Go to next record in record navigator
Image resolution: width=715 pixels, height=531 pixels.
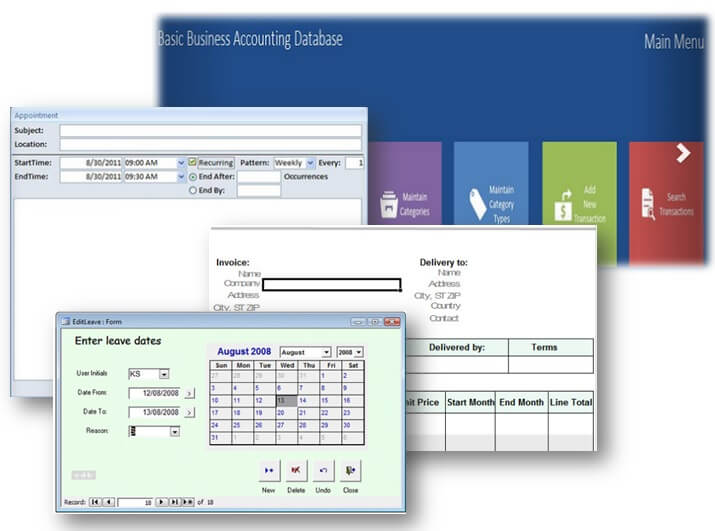[x=161, y=502]
